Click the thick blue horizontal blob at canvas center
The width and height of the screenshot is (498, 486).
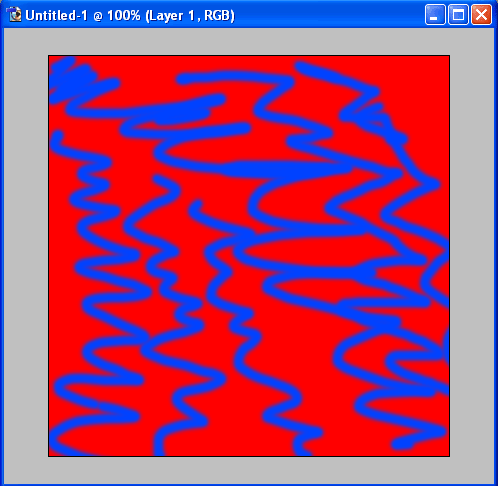pyautogui.click(x=287, y=169)
